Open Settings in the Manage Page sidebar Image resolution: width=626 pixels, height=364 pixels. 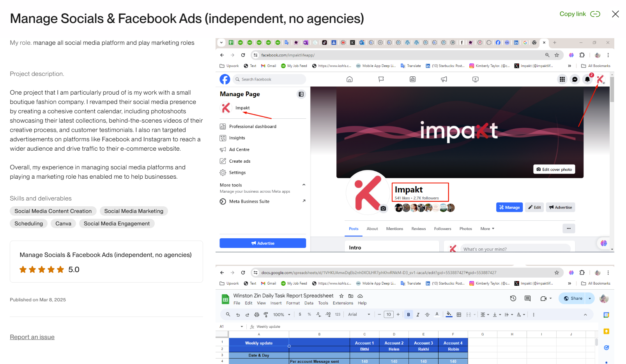[233, 172]
